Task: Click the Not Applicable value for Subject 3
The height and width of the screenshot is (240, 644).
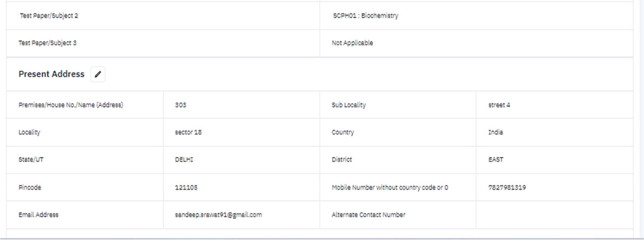Action: pos(352,43)
